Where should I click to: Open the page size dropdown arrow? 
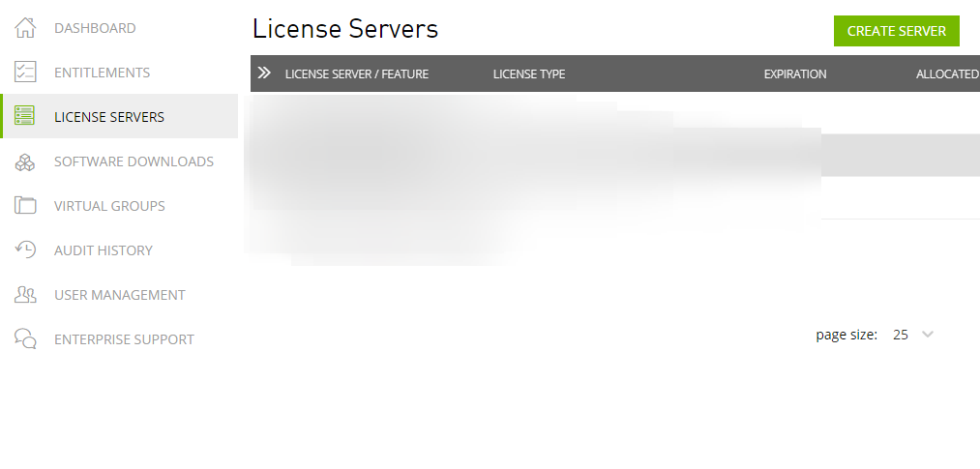coord(928,335)
